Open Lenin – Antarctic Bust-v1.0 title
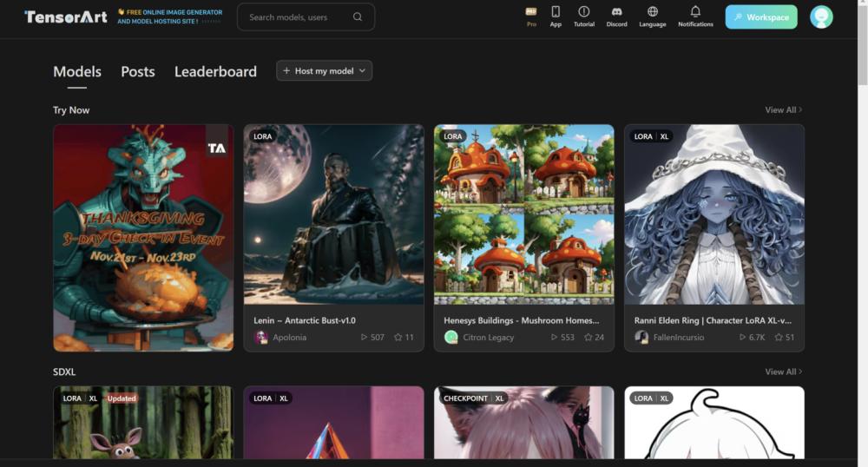This screenshot has height=467, width=868. pos(305,320)
